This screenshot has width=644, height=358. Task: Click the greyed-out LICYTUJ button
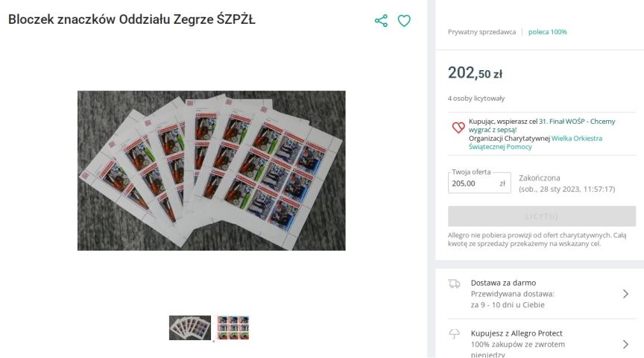[x=542, y=216]
